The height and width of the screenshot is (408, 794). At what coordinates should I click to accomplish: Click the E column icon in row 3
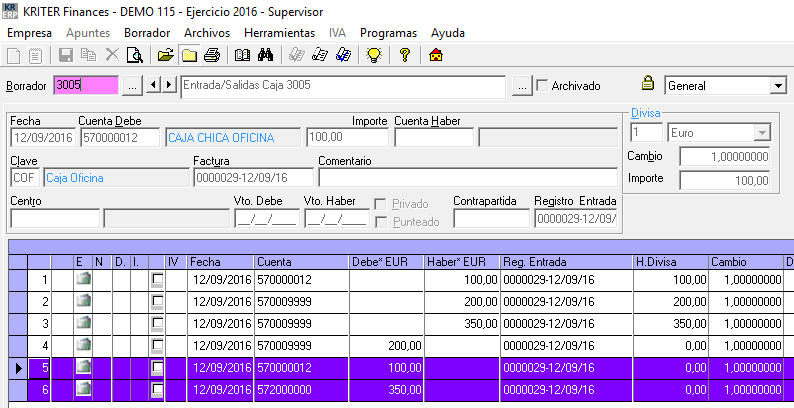pos(84,323)
